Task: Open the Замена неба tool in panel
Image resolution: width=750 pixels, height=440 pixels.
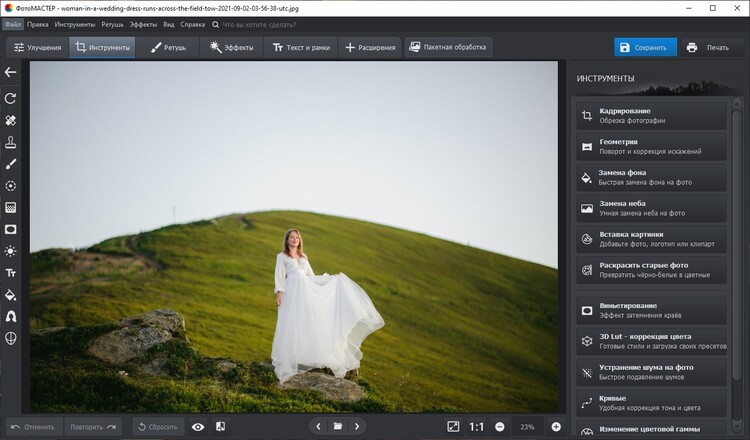Action: (x=651, y=208)
